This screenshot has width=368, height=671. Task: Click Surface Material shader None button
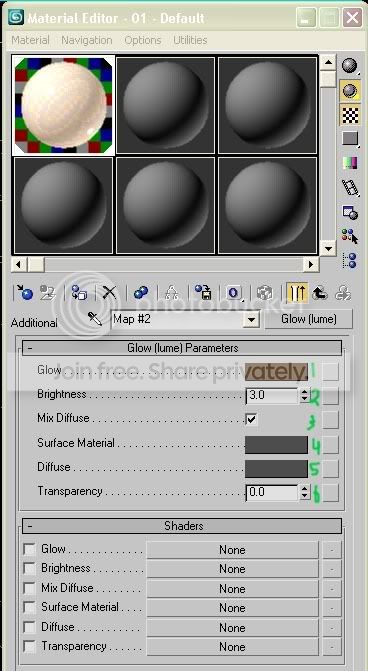coord(232,608)
